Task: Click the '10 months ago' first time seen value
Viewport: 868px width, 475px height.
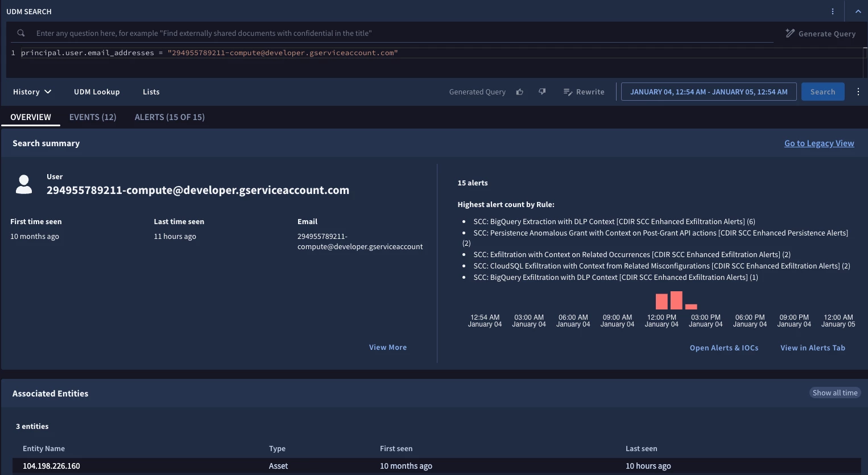Action: click(x=35, y=236)
